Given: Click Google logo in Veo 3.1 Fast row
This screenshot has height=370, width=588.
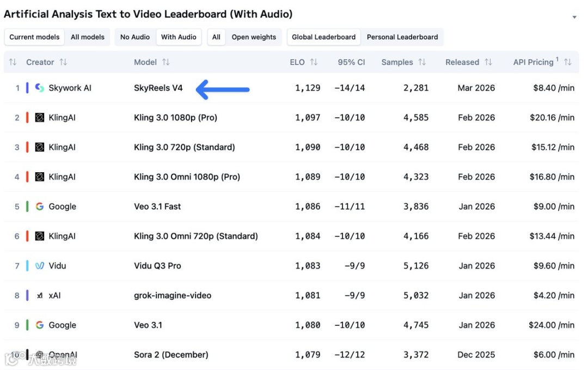Looking at the screenshot, I should coord(39,207).
